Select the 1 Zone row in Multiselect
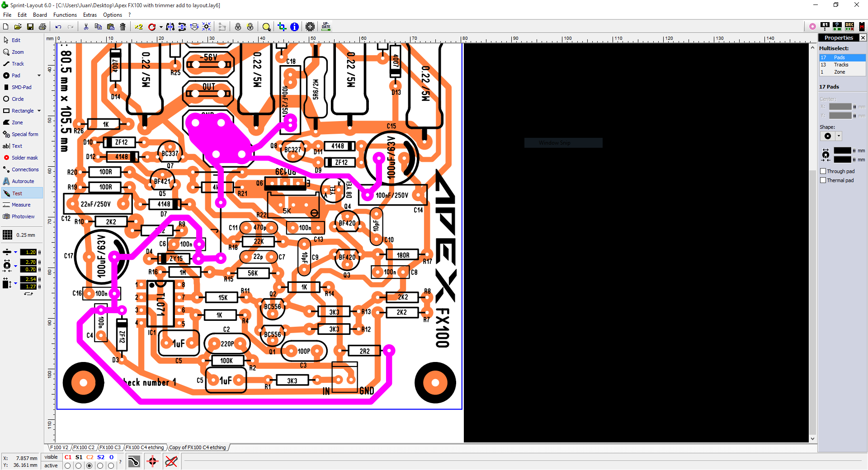The width and height of the screenshot is (868, 470). (x=842, y=72)
